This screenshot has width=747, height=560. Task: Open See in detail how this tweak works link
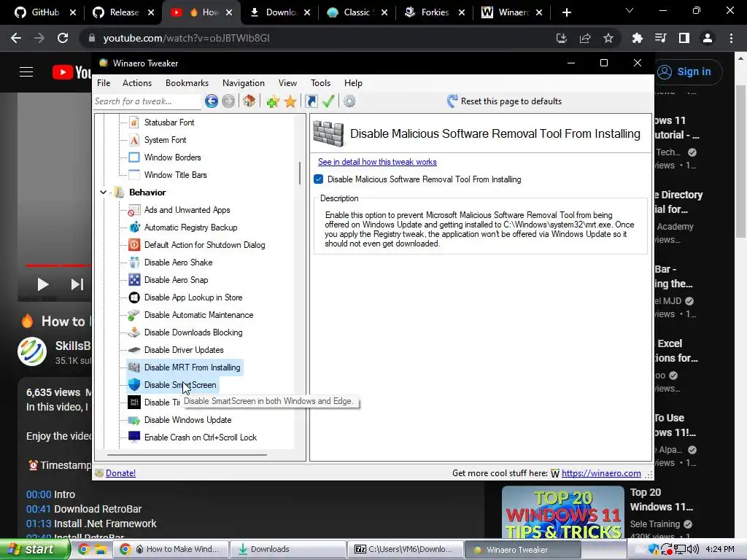point(377,162)
